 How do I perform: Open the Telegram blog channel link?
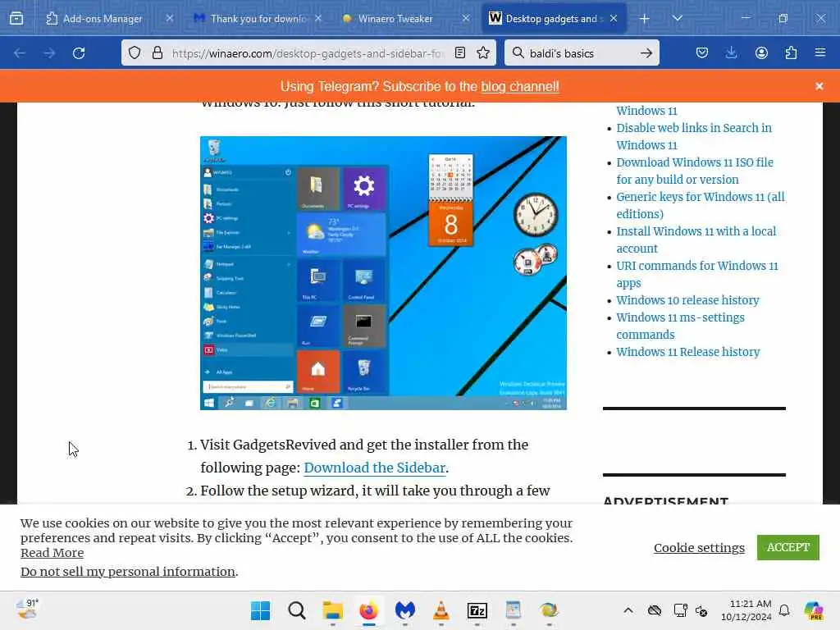click(519, 86)
